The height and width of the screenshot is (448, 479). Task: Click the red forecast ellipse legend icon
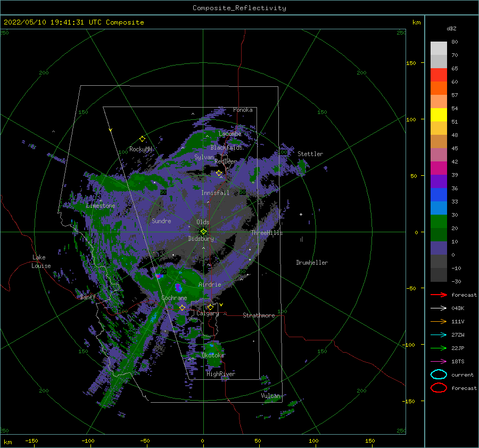(x=439, y=388)
